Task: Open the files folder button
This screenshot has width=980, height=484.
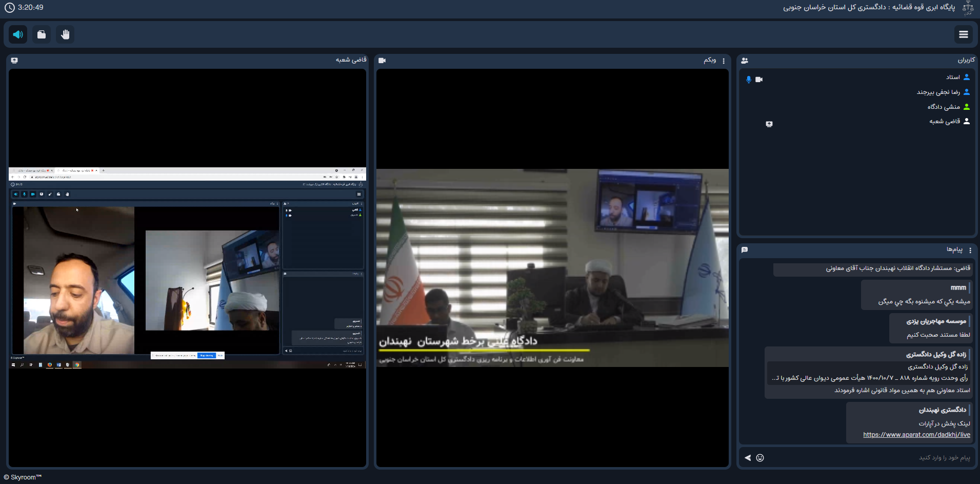Action: click(x=42, y=34)
